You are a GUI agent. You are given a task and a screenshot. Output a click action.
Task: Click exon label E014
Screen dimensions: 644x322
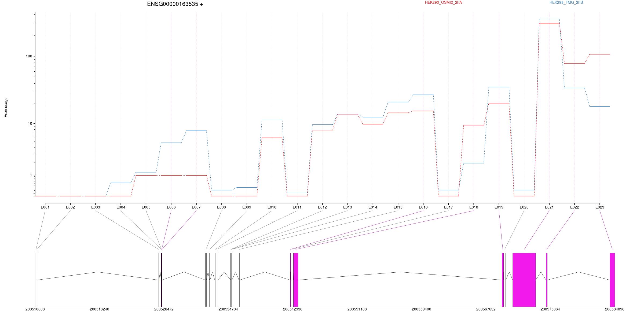tap(373, 207)
